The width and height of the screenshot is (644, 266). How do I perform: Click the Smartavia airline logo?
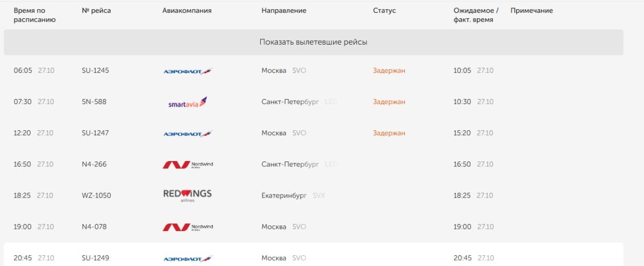pos(188,102)
